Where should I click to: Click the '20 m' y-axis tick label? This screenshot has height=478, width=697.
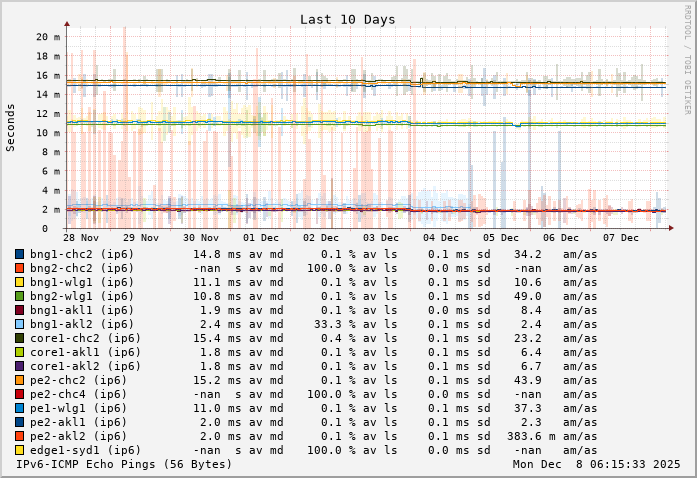(x=49, y=36)
